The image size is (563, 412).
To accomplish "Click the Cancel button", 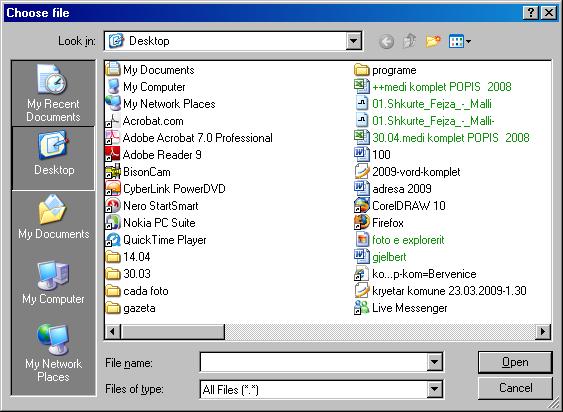I will 515,388.
